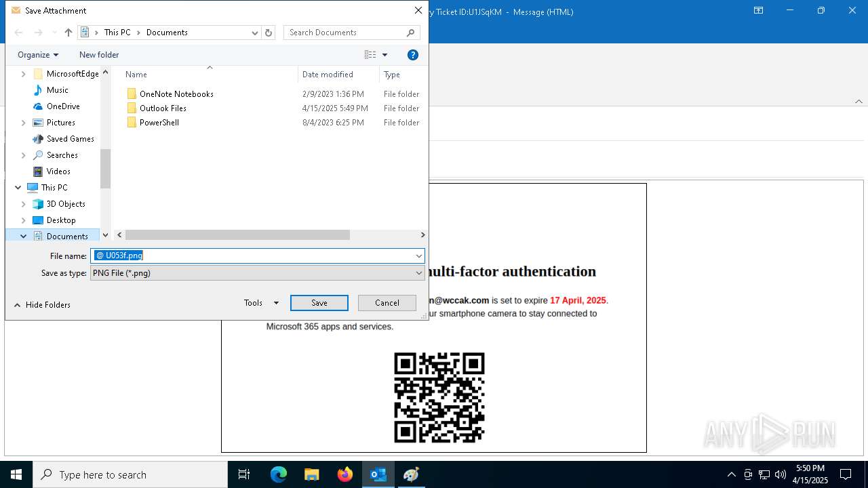
Task: Open Outlook ribbon display options icon
Action: tap(759, 11)
